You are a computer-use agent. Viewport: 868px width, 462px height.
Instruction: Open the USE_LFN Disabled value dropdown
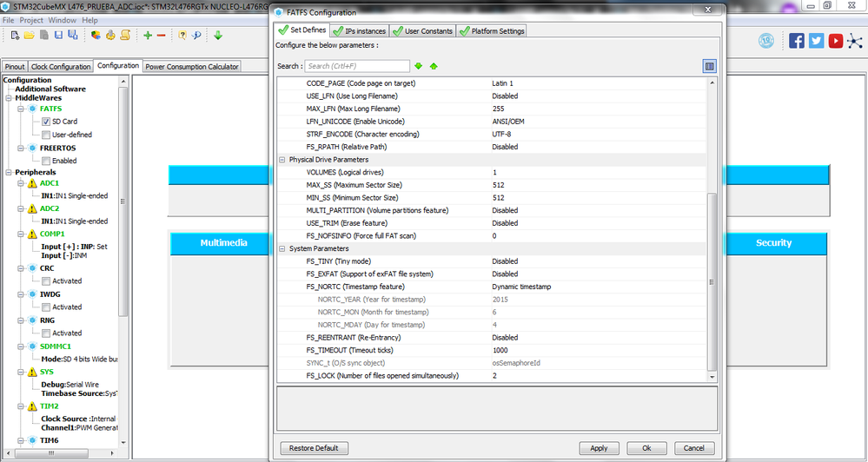[x=598, y=96]
